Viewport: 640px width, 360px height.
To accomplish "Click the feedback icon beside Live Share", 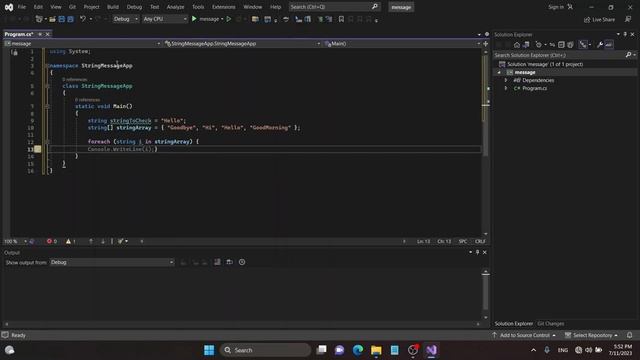I will [628, 19].
